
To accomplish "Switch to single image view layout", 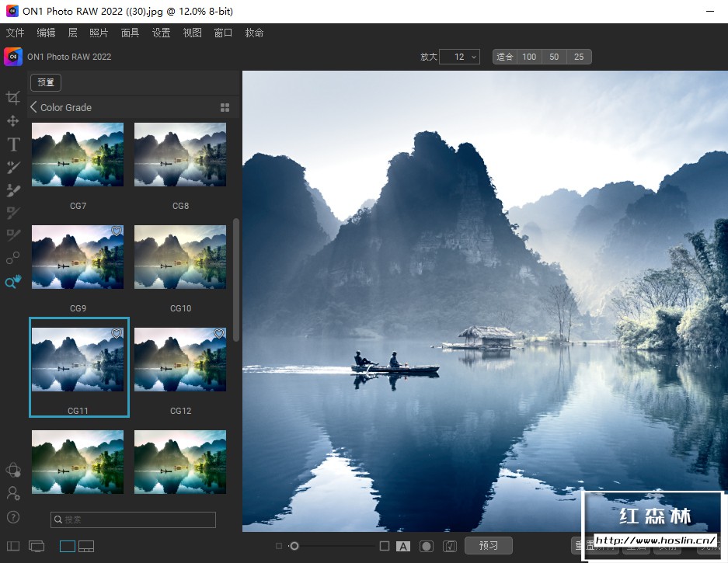I will (x=68, y=546).
